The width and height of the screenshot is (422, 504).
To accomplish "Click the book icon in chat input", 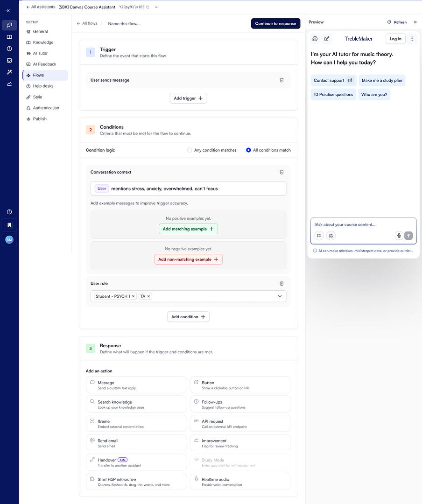I will (x=319, y=236).
